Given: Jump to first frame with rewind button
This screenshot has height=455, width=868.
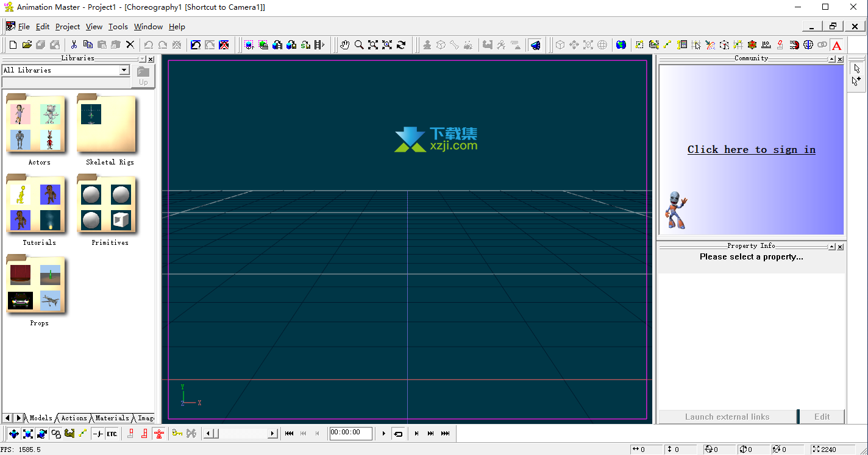Looking at the screenshot, I should 290,434.
